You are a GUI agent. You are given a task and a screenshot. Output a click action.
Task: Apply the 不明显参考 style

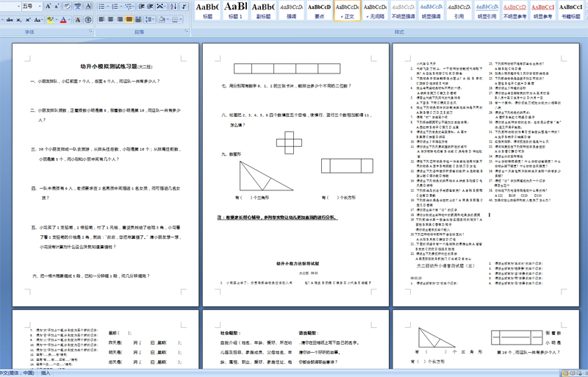click(515, 10)
